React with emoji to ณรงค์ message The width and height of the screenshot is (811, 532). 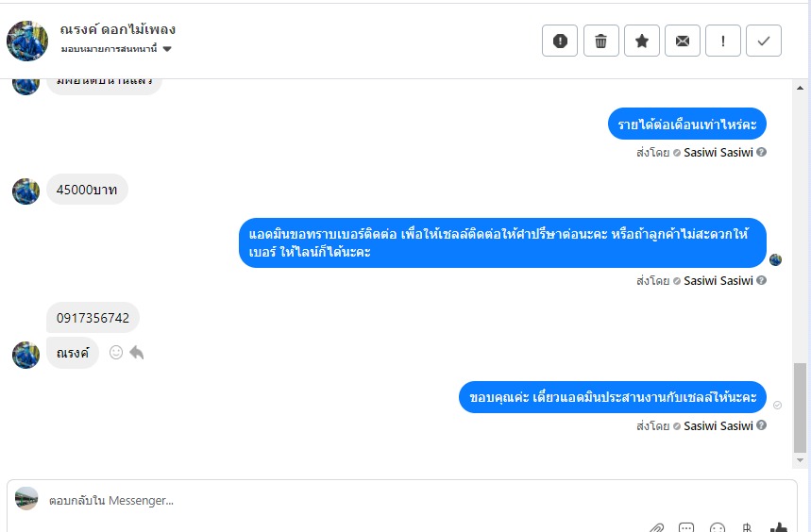click(x=116, y=352)
